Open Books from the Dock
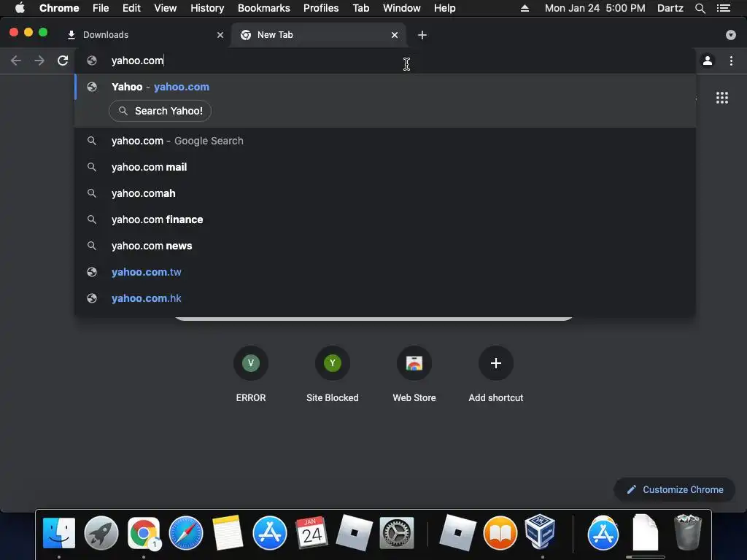The height and width of the screenshot is (560, 747). point(500,533)
